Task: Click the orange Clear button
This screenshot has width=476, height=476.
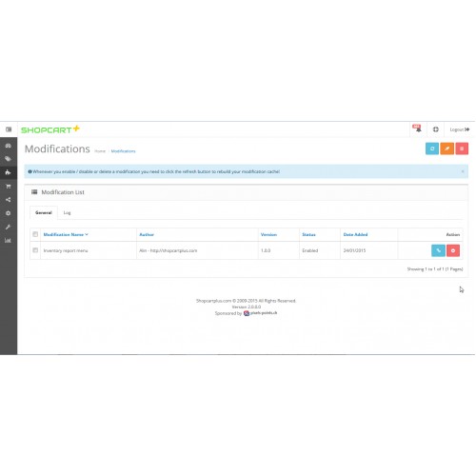Action: pyautogui.click(x=446, y=149)
